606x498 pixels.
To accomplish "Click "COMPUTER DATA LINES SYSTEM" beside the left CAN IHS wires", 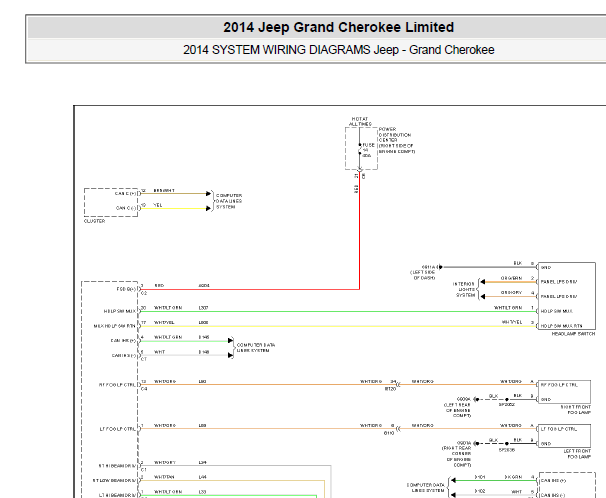I will [256, 347].
